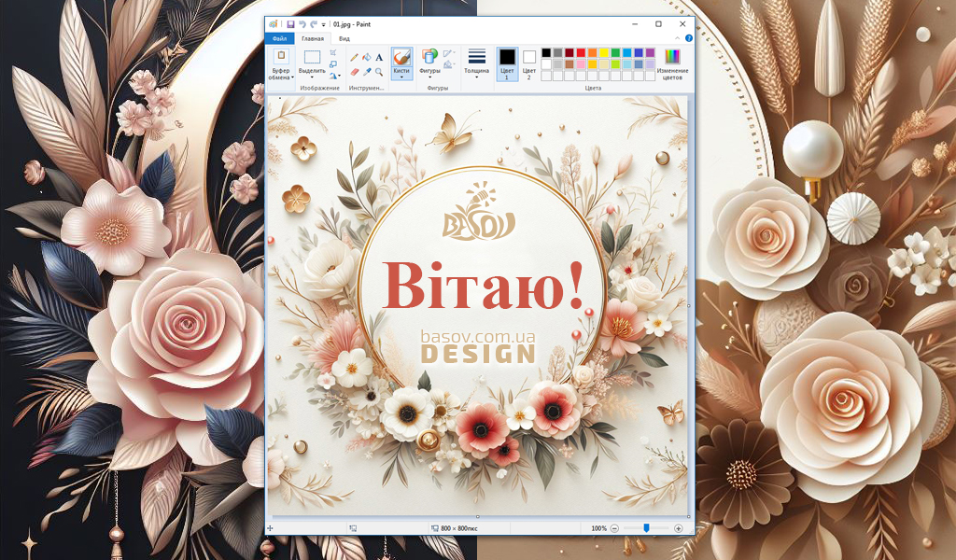Open the Файл menu
This screenshot has height=560, width=956.
pyautogui.click(x=279, y=39)
